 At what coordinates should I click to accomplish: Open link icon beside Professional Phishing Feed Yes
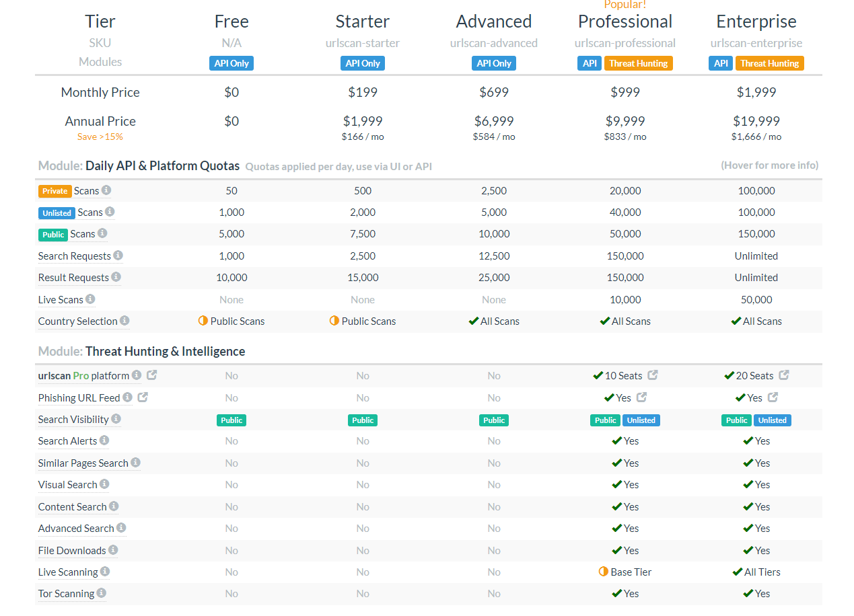click(642, 397)
